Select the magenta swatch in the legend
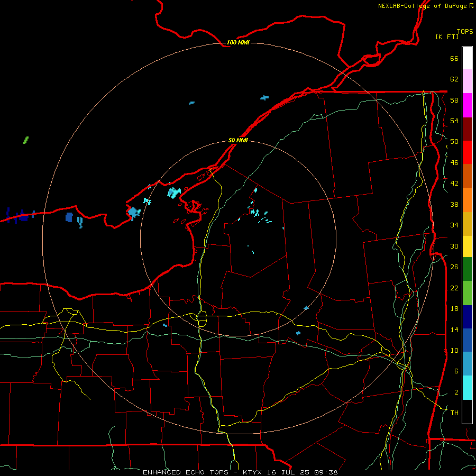Image resolution: width=476 pixels, height=476 pixels. coord(467,105)
